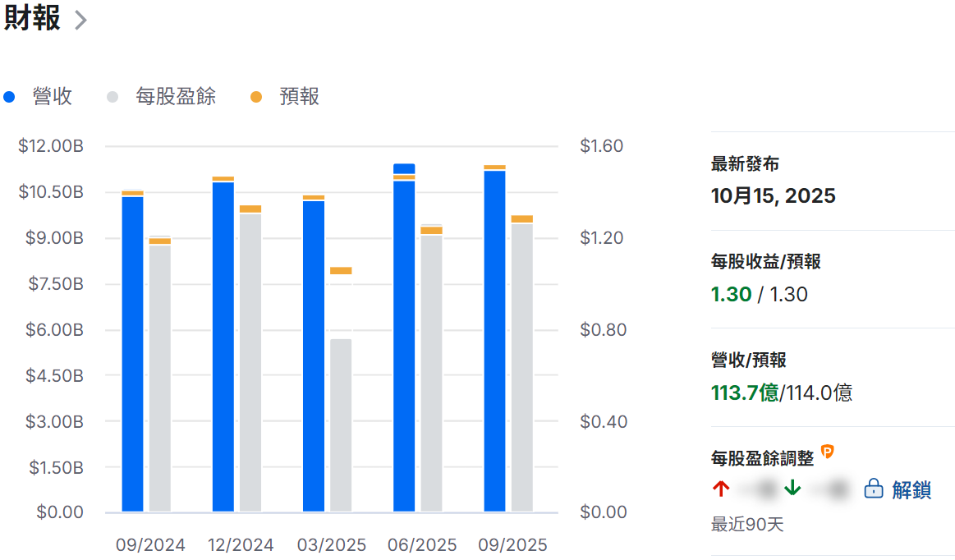Screen dimensions: 955x560
Task: Click the red upward revision arrow
Action: [721, 489]
